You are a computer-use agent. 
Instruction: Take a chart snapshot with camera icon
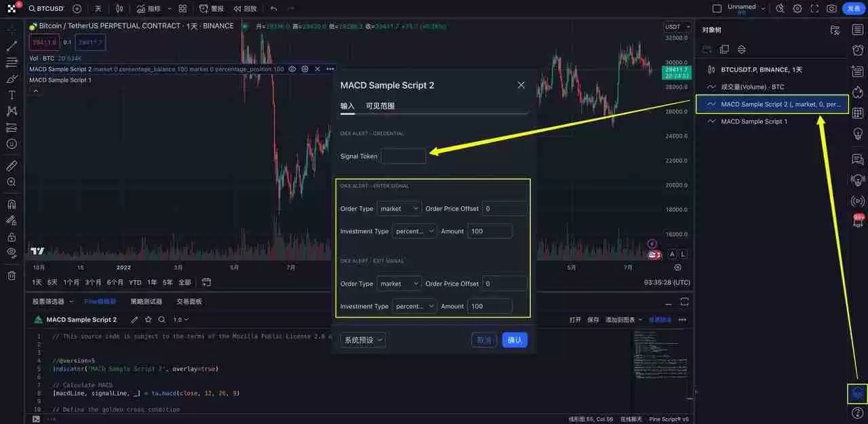pyautogui.click(x=831, y=8)
